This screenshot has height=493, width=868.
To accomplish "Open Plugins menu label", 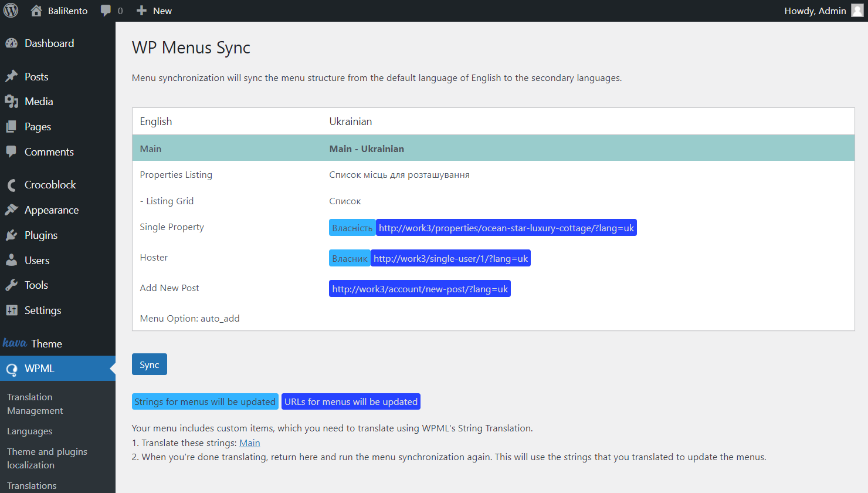I will point(41,235).
